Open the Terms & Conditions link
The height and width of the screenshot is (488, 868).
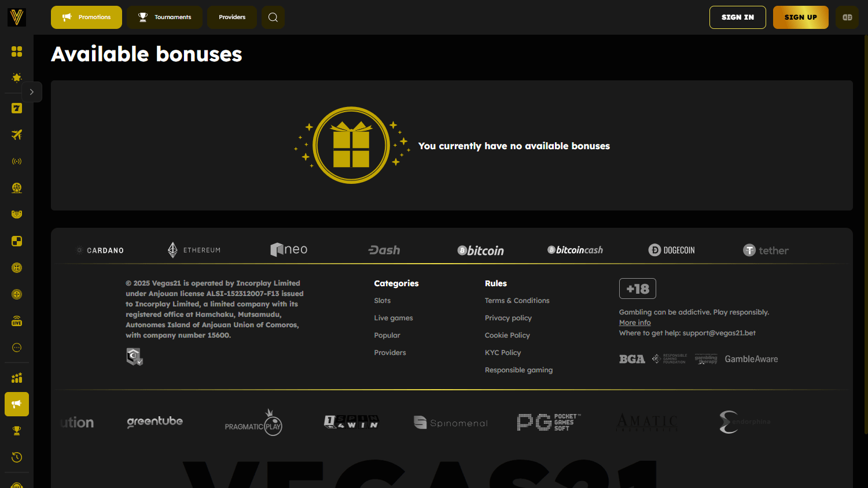point(517,301)
